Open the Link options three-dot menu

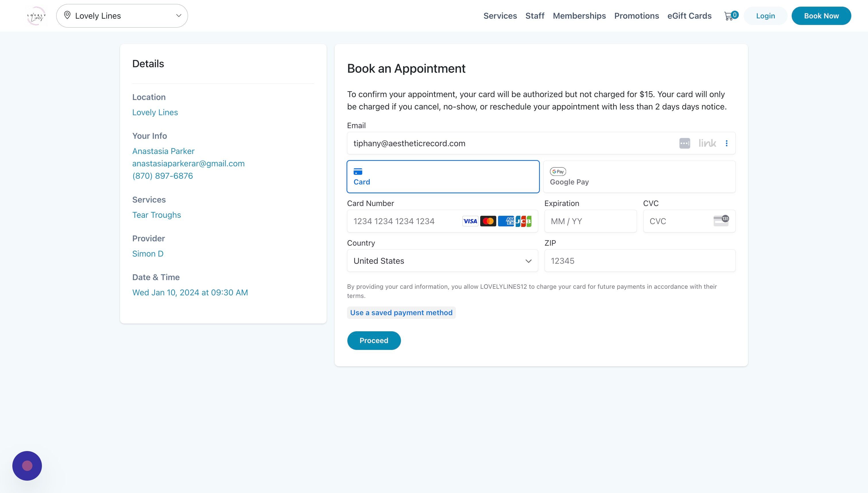pyautogui.click(x=726, y=143)
